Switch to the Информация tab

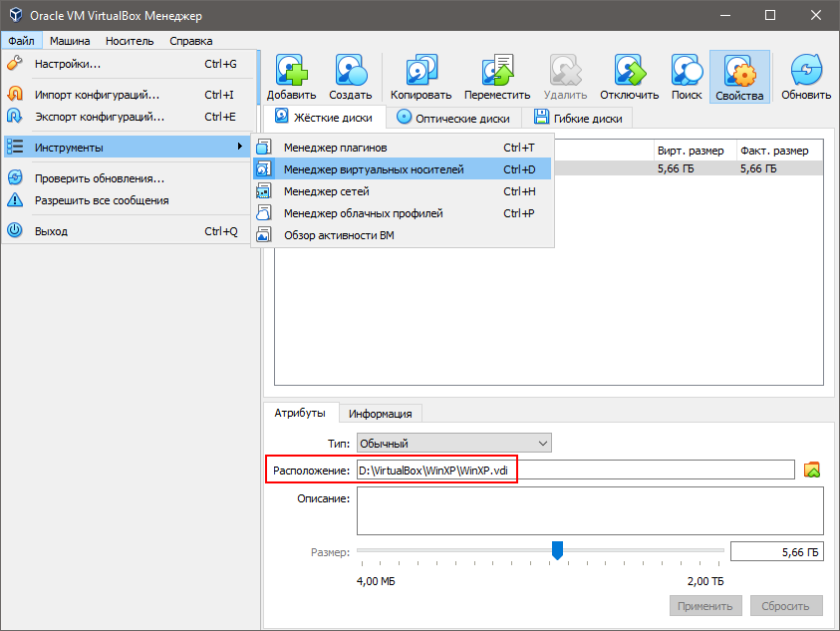pos(381,414)
